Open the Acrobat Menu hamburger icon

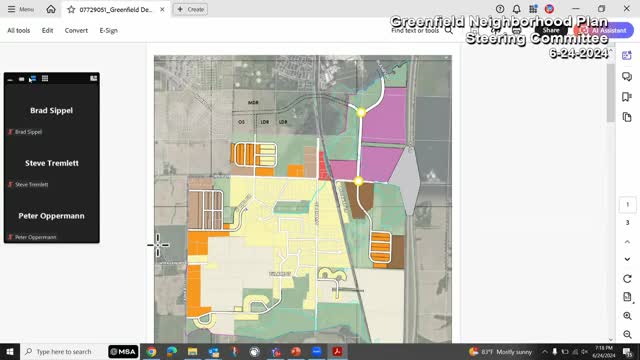(11, 9)
